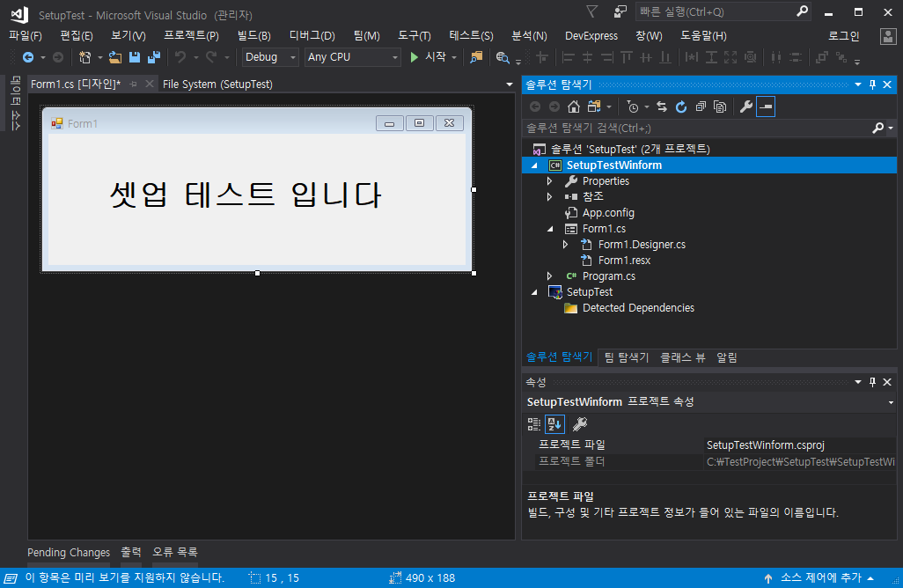
Task: Collapse the SetupTestWinform project node
Action: point(534,165)
